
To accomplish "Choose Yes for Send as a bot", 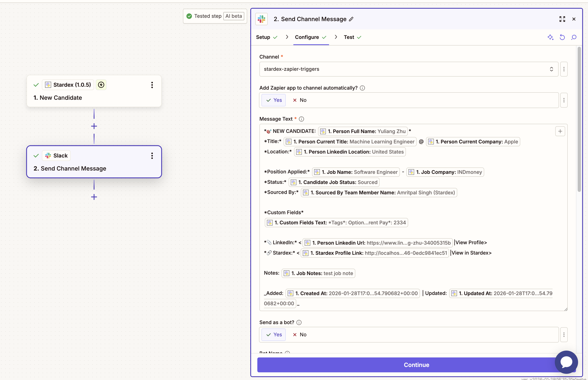I will [274, 335].
